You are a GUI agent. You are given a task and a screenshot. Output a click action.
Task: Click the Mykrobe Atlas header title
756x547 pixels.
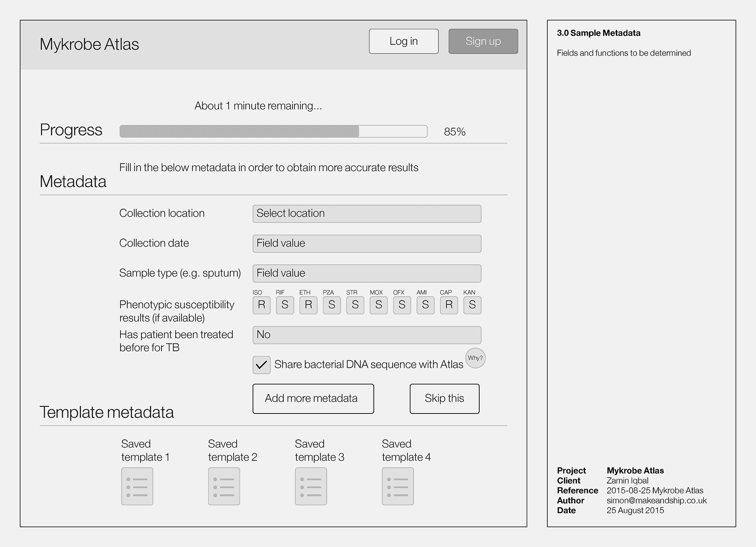(x=89, y=44)
